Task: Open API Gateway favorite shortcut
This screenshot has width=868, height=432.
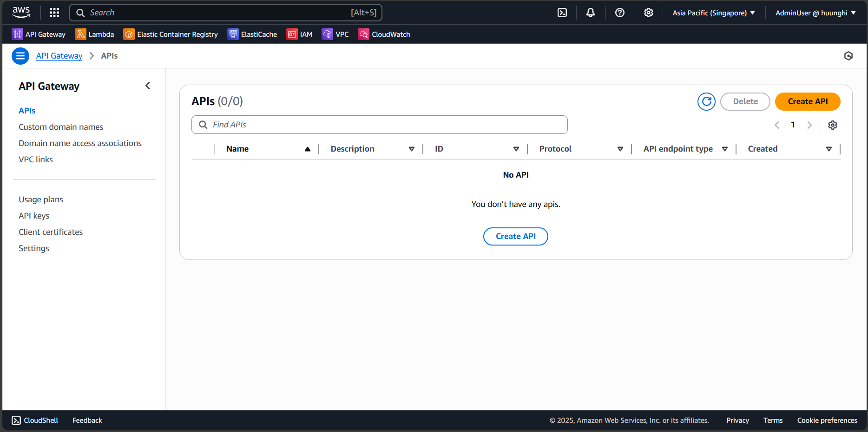Action: [x=39, y=34]
